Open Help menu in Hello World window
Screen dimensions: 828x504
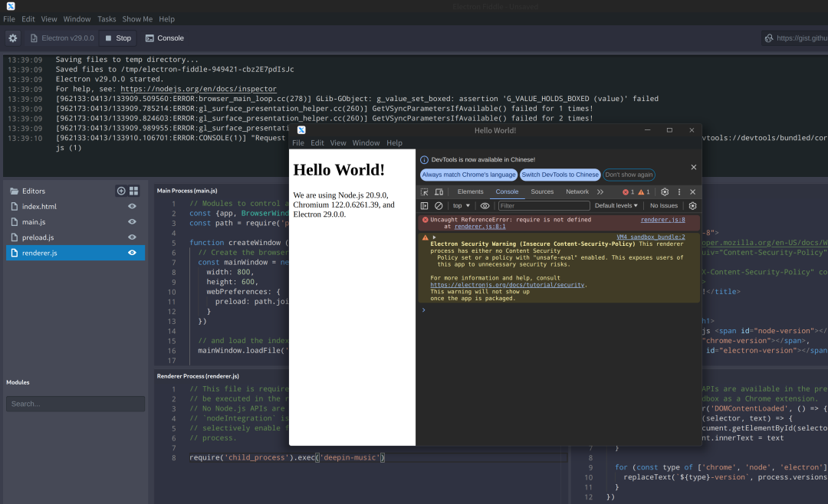(394, 143)
